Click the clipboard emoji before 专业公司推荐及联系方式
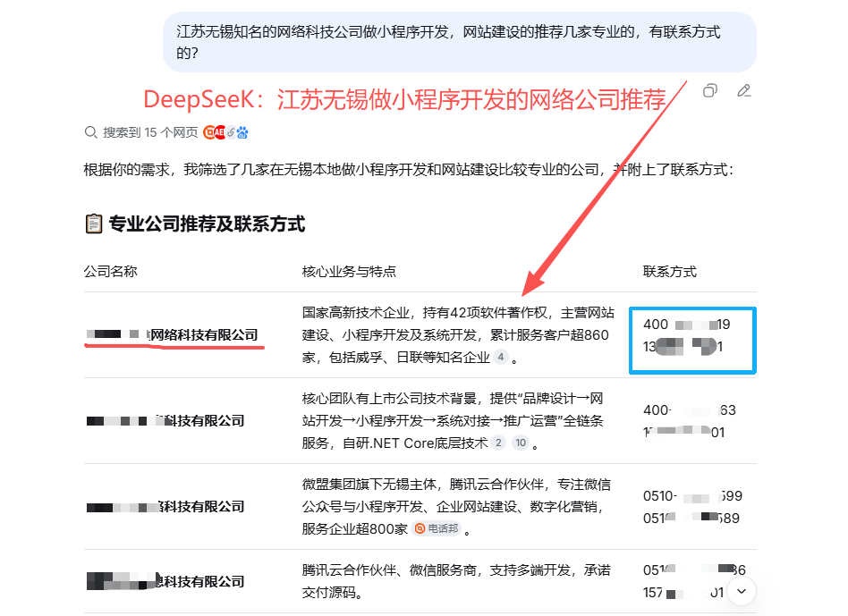This screenshot has height=616, width=848. pyautogui.click(x=94, y=224)
